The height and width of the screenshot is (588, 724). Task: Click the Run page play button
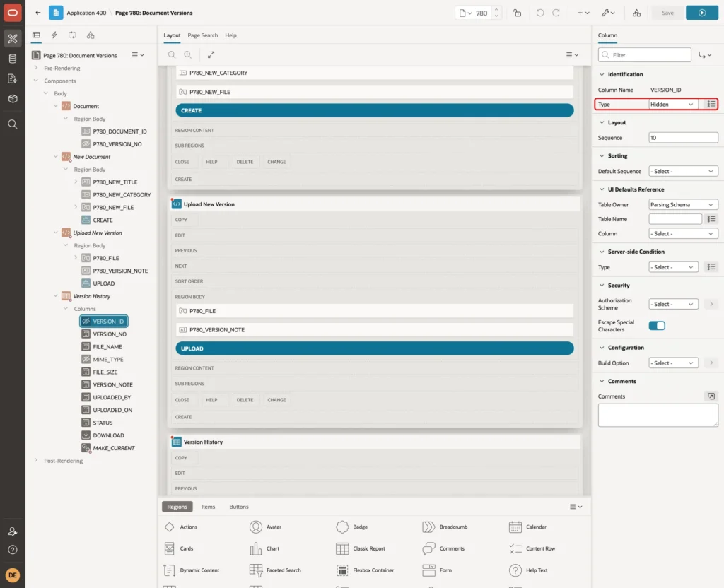702,13
